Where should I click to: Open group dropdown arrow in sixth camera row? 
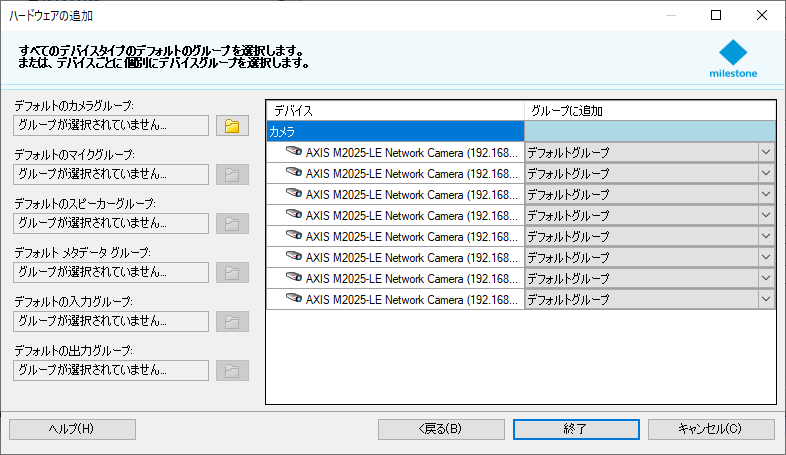coord(765,257)
